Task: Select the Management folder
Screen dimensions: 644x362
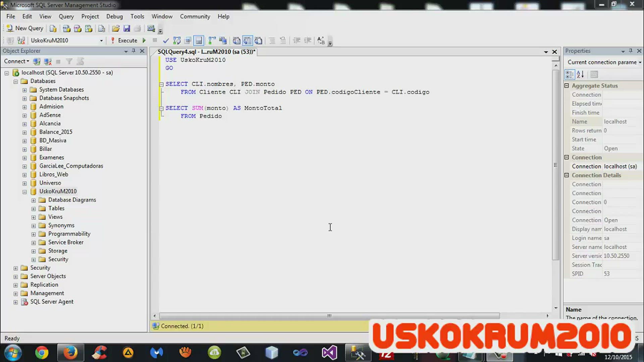Action: 47,293
